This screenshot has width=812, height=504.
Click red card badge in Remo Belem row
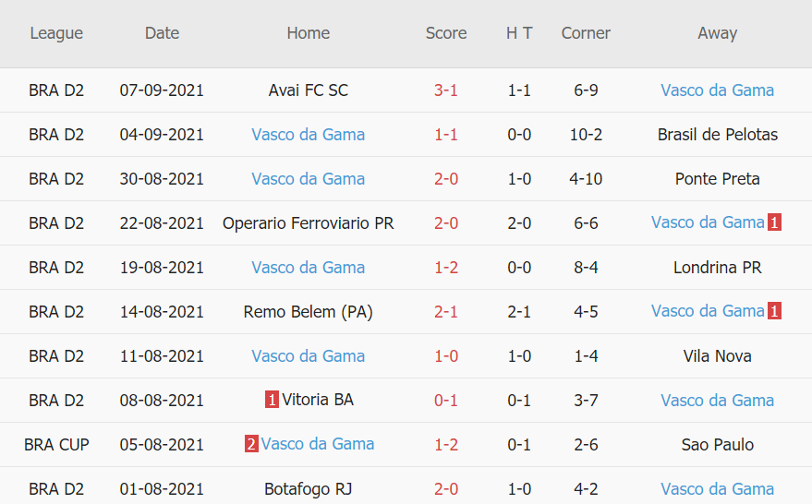tap(774, 311)
